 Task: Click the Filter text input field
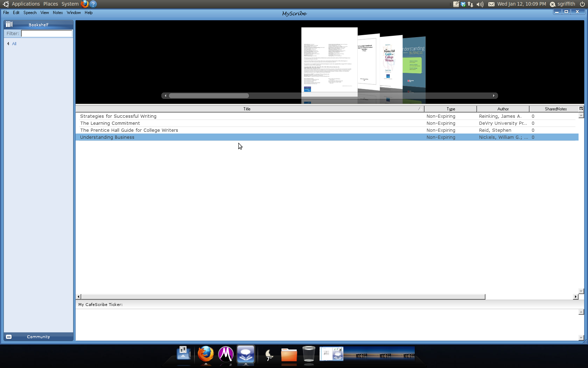click(x=47, y=33)
